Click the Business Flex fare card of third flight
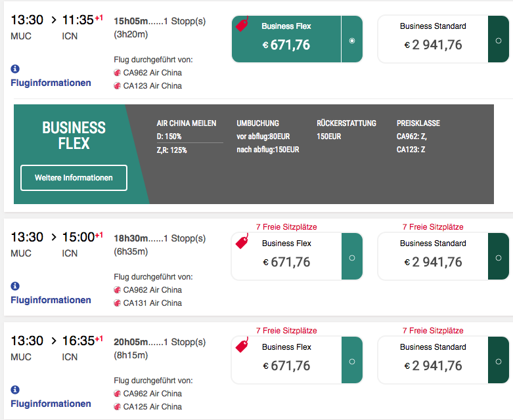This screenshot has height=420, width=513. 286,360
